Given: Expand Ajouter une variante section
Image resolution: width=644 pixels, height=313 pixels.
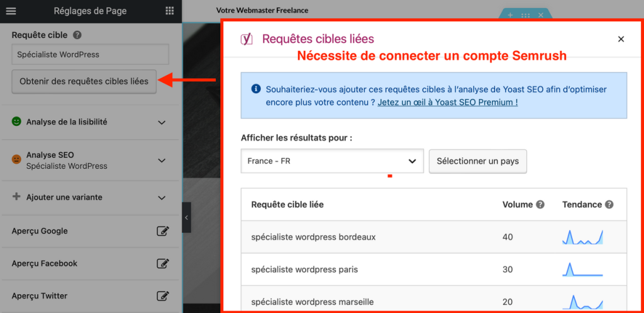Looking at the screenshot, I should [162, 198].
